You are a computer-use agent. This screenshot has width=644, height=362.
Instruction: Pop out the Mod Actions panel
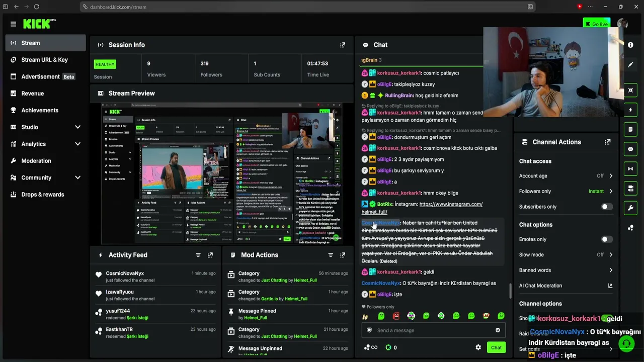click(343, 255)
